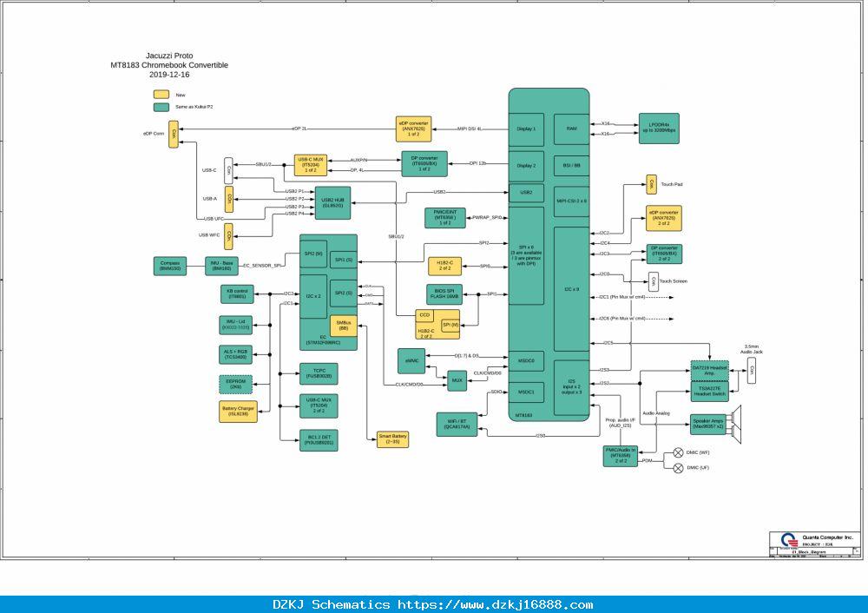Screen dimensions: 868x613
Task: Click the MUX block near eMMC
Action: pyautogui.click(x=457, y=380)
